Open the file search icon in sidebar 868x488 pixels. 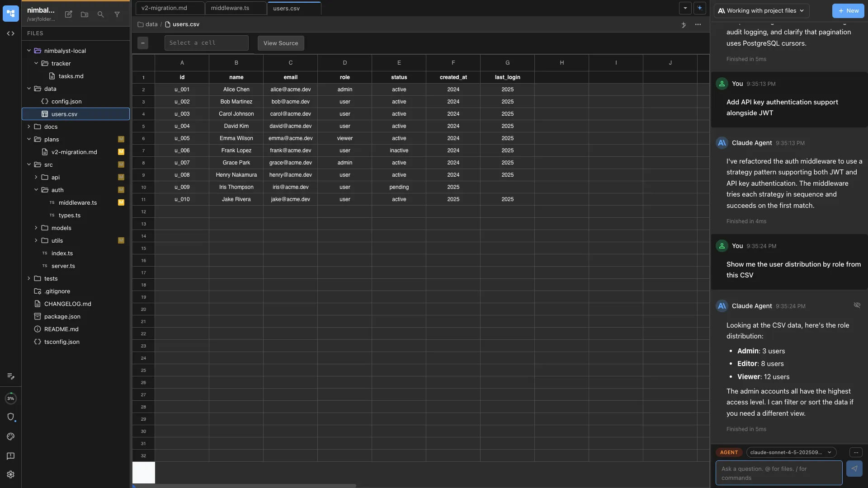tap(100, 14)
